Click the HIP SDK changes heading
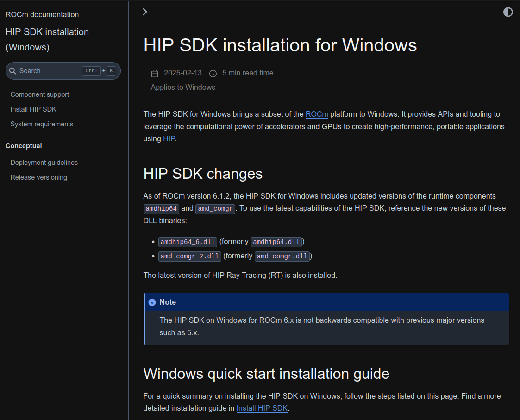Viewport: 520px width, 420px height. (x=203, y=174)
